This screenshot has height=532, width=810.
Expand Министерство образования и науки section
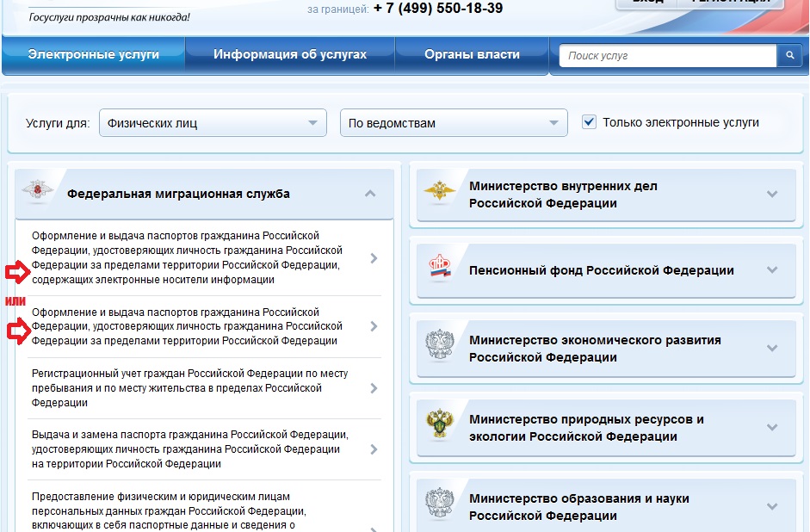click(x=772, y=506)
